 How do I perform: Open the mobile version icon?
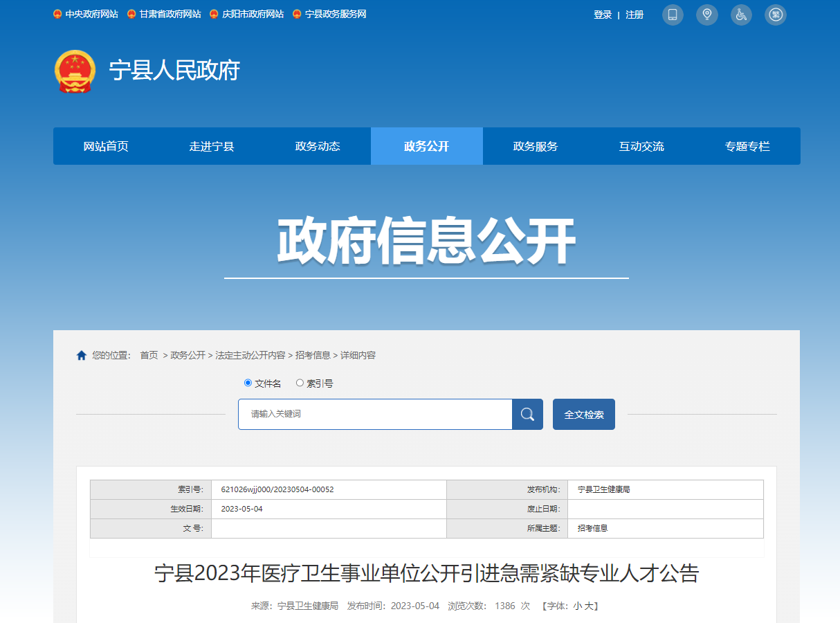click(x=672, y=15)
